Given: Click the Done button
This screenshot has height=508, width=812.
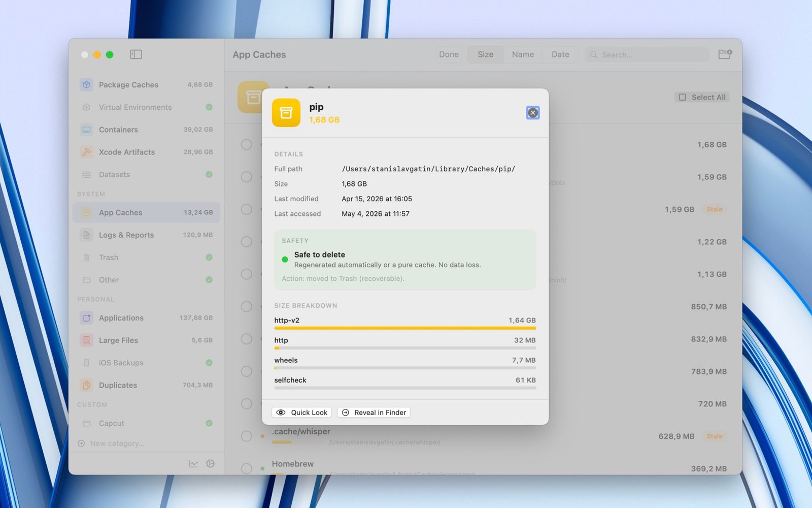Looking at the screenshot, I should coord(449,54).
